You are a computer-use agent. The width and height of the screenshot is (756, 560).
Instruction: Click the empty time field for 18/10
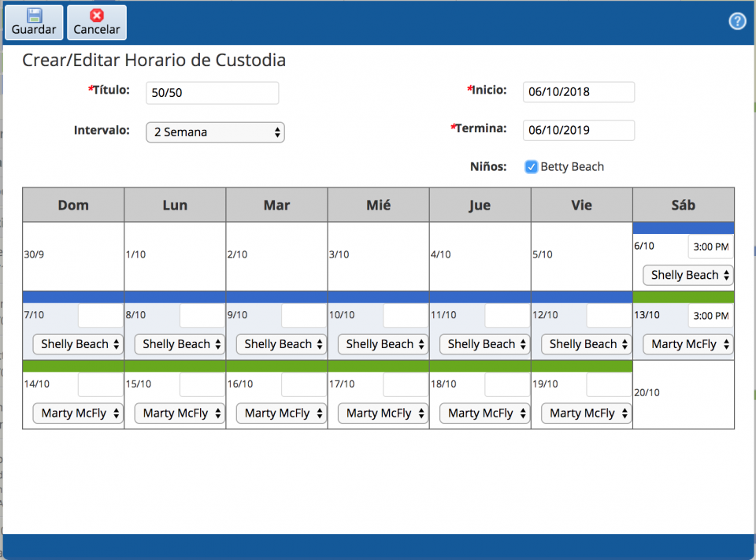point(507,385)
